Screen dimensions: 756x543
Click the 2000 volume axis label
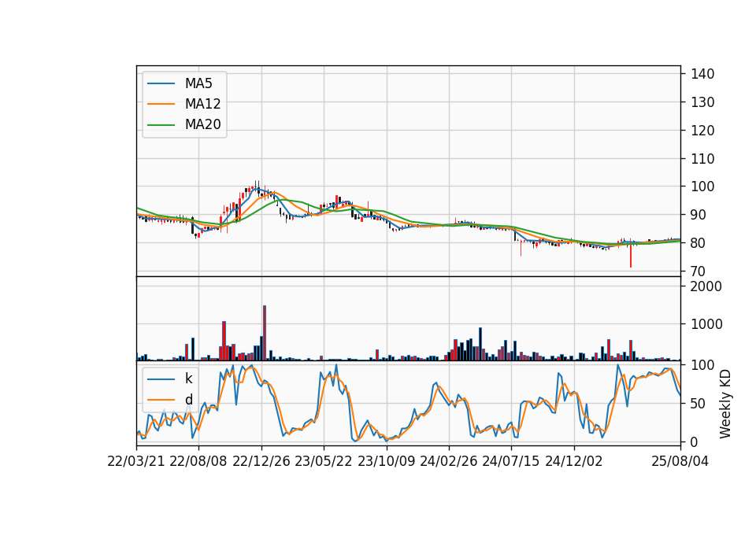pos(706,286)
